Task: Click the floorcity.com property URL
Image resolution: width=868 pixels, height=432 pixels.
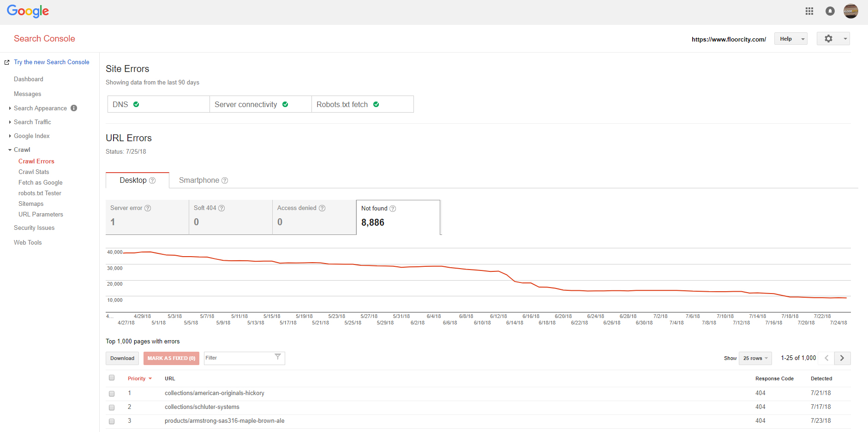Action: (x=729, y=39)
